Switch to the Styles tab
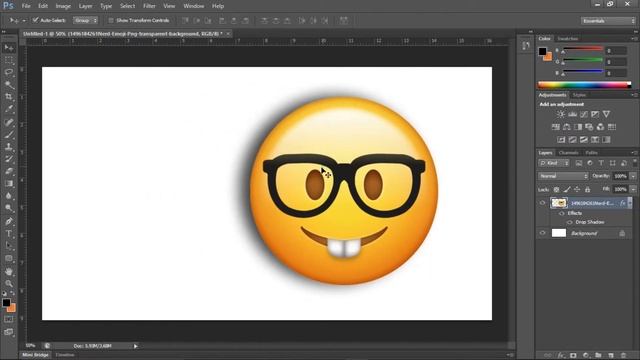This screenshot has height=360, width=640. 579,95
